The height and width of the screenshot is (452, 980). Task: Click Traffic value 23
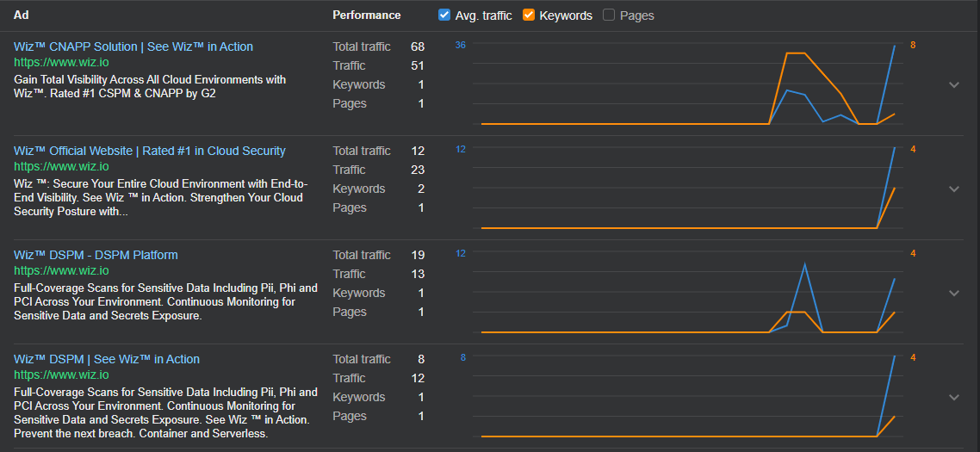tap(418, 170)
